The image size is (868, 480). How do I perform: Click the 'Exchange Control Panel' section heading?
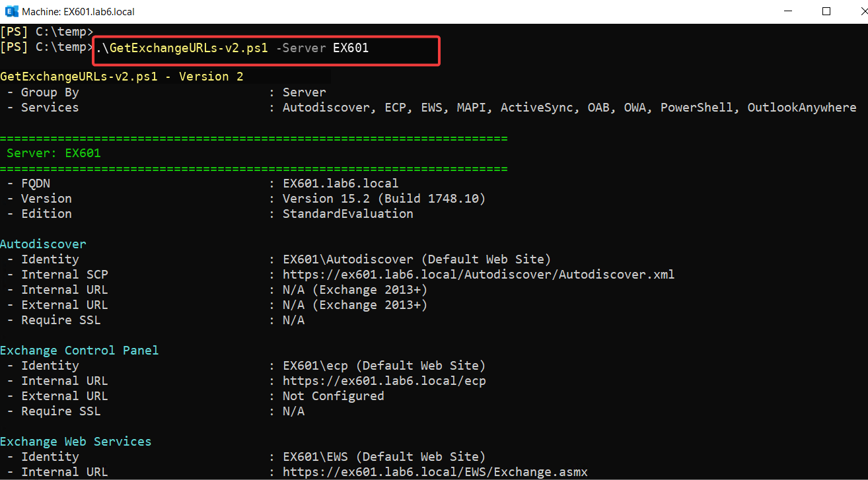[x=79, y=351]
